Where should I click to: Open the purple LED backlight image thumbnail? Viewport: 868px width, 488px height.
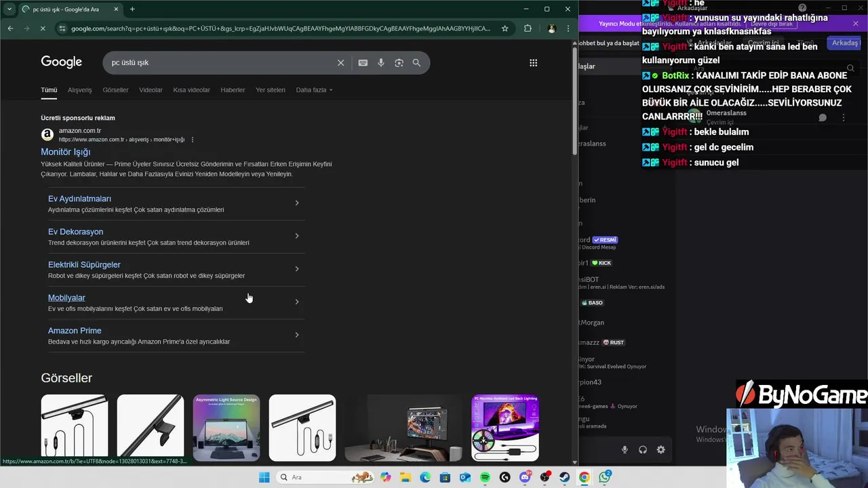click(x=505, y=428)
